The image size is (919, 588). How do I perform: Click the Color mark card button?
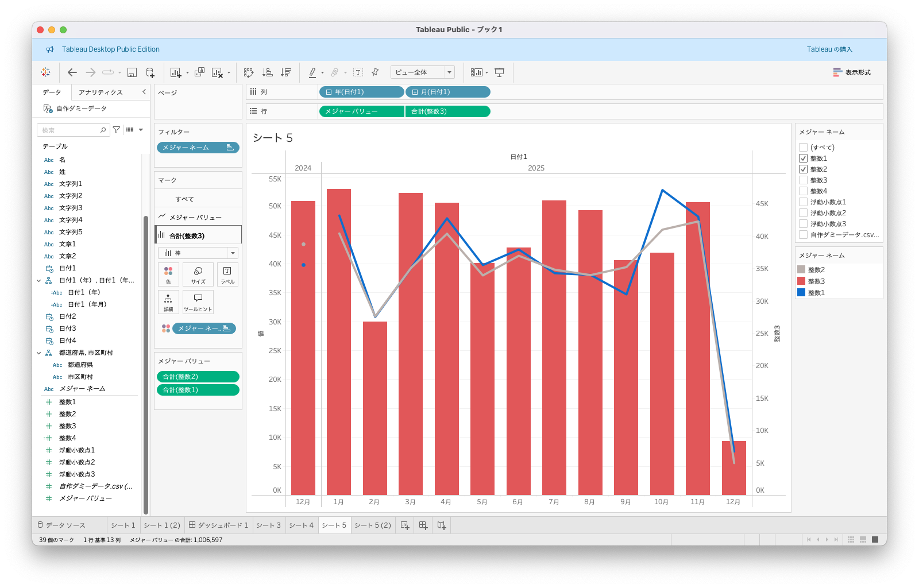tap(168, 274)
